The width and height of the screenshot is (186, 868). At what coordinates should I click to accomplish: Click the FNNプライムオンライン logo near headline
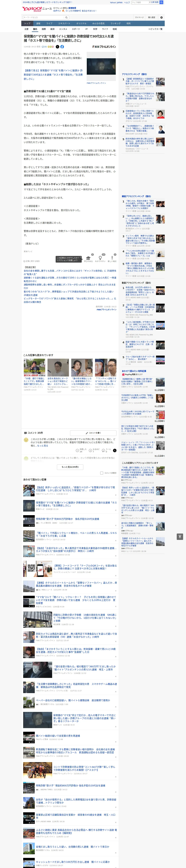pyautogui.click(x=104, y=47)
